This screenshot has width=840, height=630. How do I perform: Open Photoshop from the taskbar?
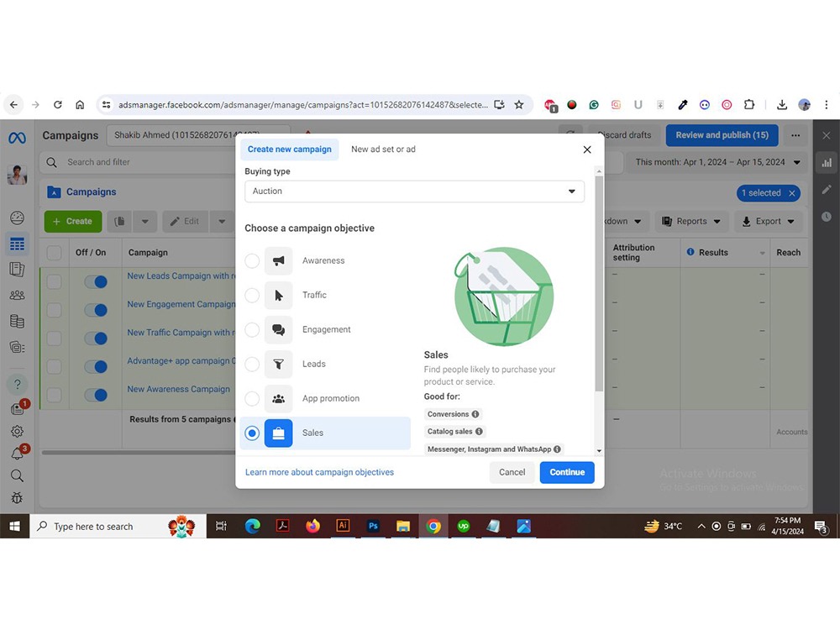[373, 526]
